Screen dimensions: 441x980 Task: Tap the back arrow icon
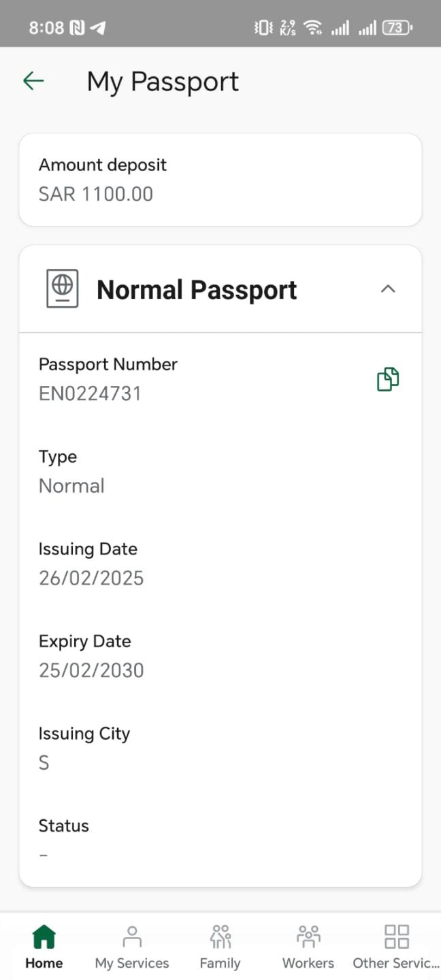[x=33, y=82]
